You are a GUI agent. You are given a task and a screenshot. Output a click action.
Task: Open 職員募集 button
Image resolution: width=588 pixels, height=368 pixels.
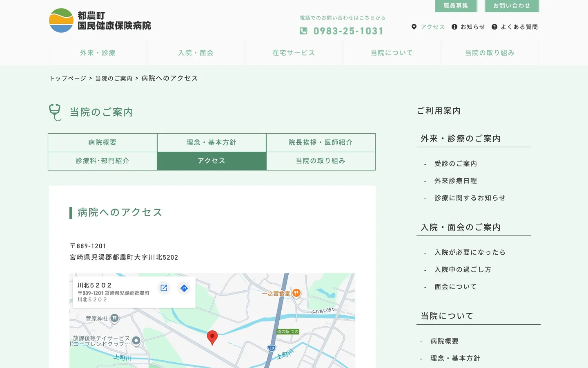[456, 6]
